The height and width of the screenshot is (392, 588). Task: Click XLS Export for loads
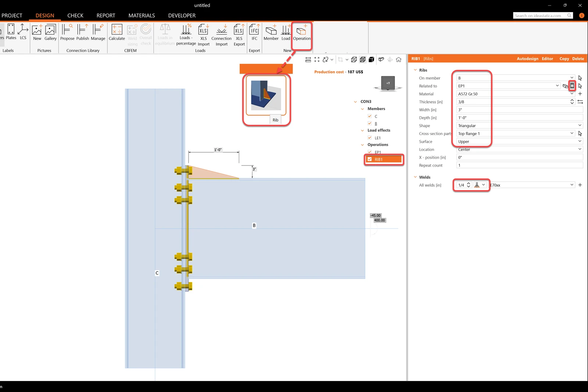(x=239, y=35)
